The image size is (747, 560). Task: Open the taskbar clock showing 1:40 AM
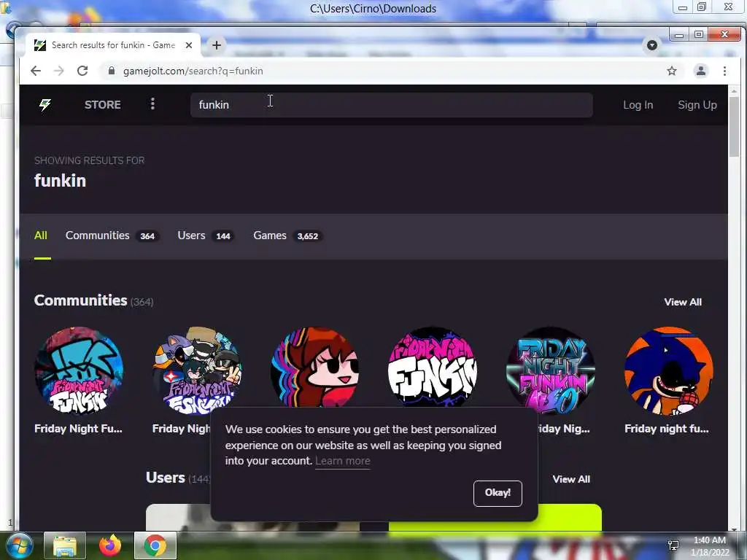710,546
